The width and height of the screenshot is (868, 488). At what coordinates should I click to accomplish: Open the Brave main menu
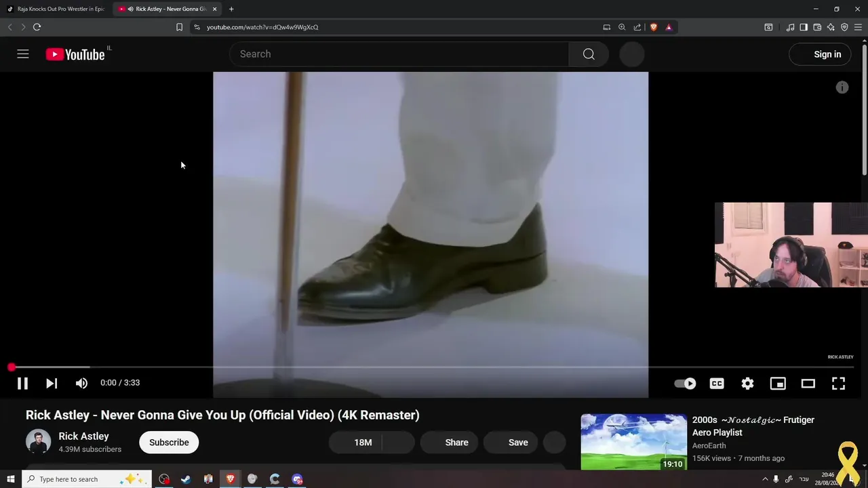pyautogui.click(x=858, y=27)
